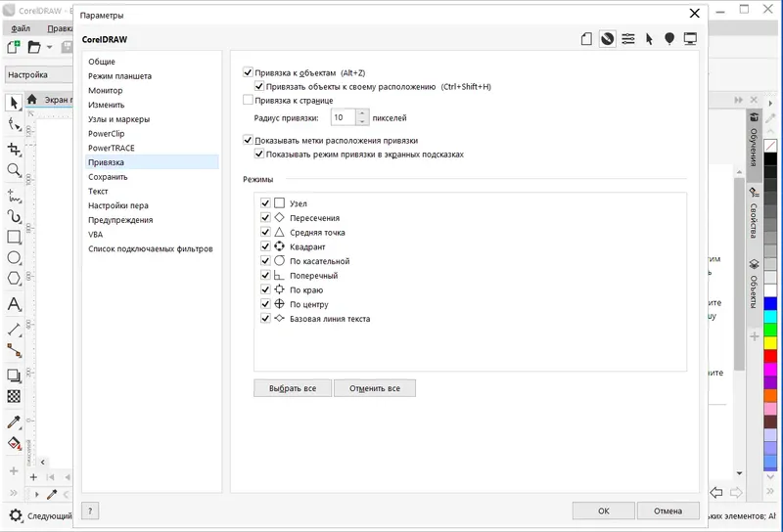Select the Drop Shadow tool
Image resolution: width=783 pixels, height=532 pixels.
tap(14, 376)
